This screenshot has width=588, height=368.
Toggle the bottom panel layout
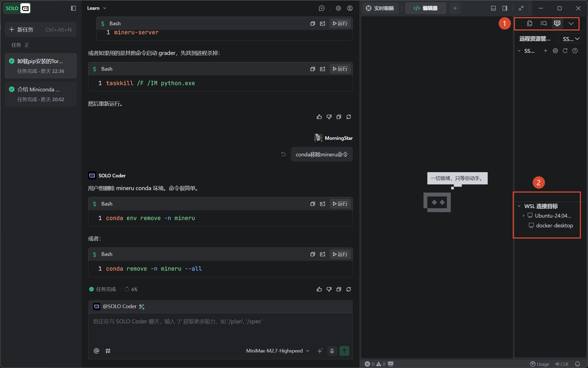coord(493,8)
